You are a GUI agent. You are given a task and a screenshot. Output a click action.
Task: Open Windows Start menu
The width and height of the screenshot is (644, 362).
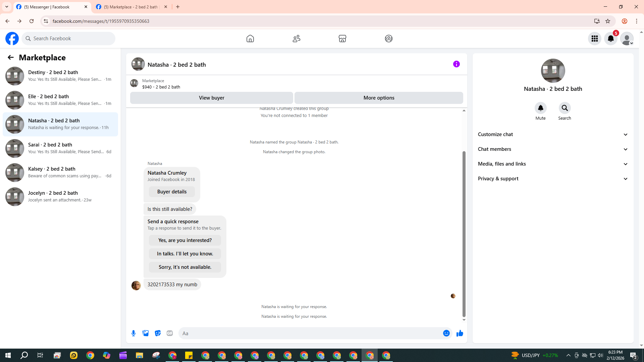click(x=8, y=355)
